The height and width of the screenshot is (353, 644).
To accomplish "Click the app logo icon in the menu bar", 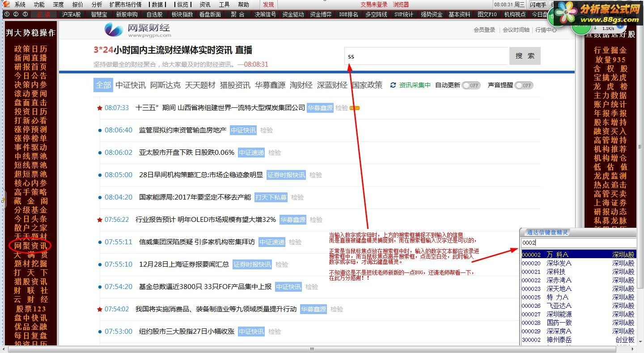I will point(6,4).
